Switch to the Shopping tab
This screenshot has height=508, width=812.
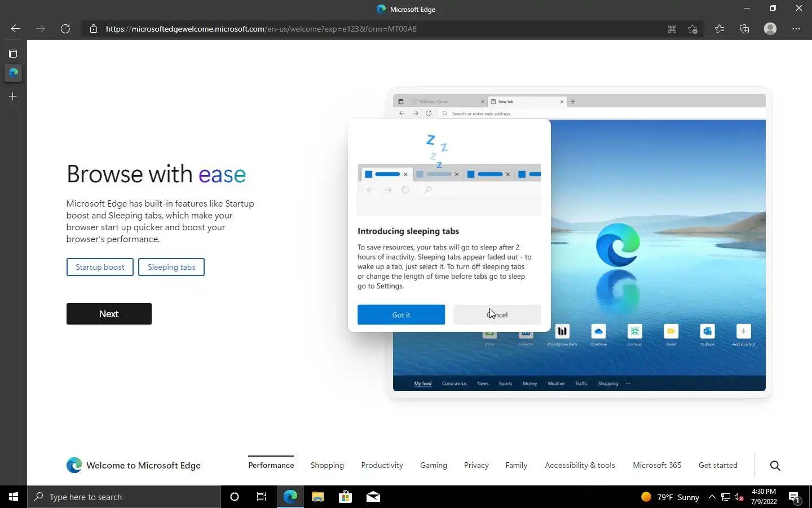tap(327, 465)
